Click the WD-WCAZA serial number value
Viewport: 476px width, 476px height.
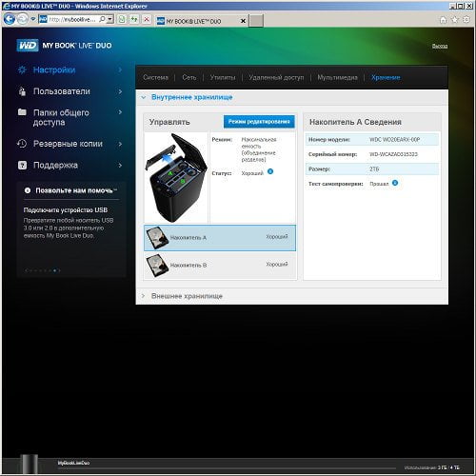coord(393,154)
